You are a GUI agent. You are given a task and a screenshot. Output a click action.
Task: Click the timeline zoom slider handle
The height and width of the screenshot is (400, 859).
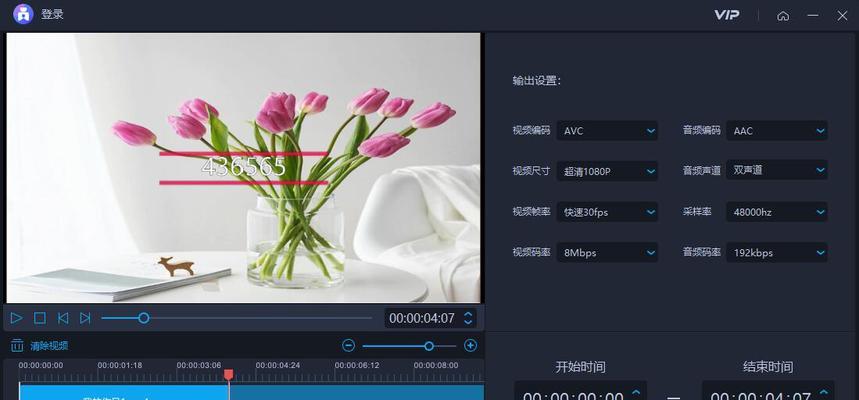429,346
